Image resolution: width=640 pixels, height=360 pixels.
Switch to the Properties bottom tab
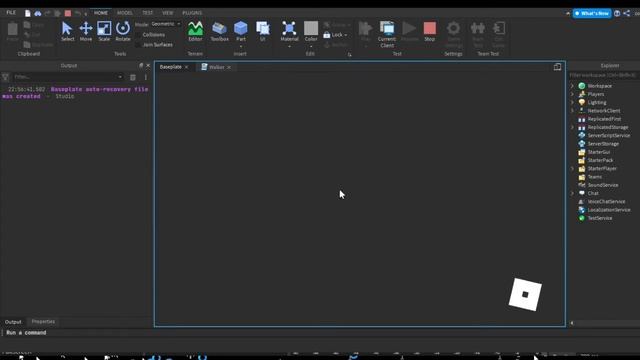click(x=43, y=322)
